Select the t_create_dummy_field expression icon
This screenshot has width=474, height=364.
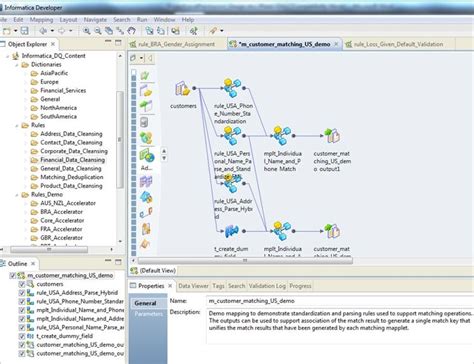pos(232,231)
